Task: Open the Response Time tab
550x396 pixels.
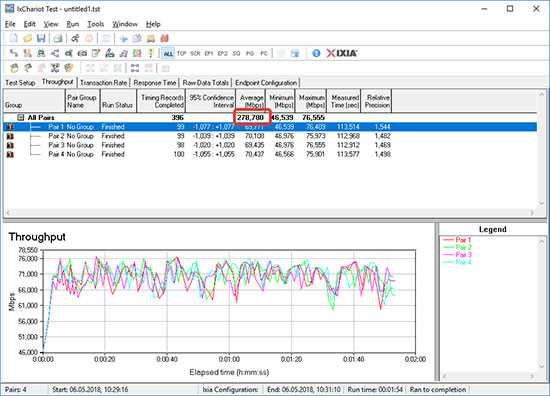Action: click(x=155, y=83)
